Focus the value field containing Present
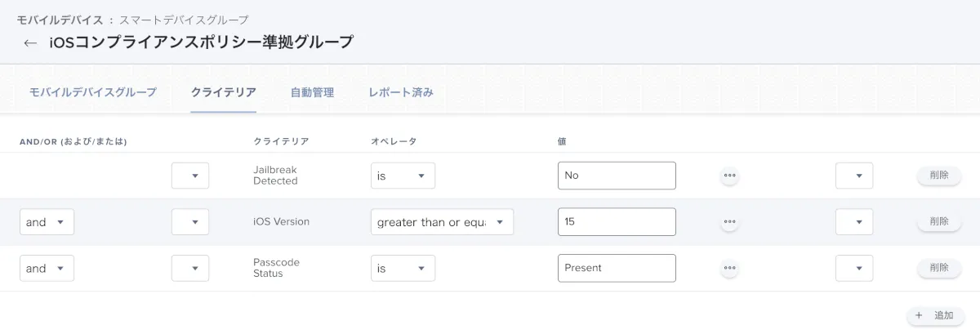The width and height of the screenshot is (980, 334). click(x=617, y=268)
